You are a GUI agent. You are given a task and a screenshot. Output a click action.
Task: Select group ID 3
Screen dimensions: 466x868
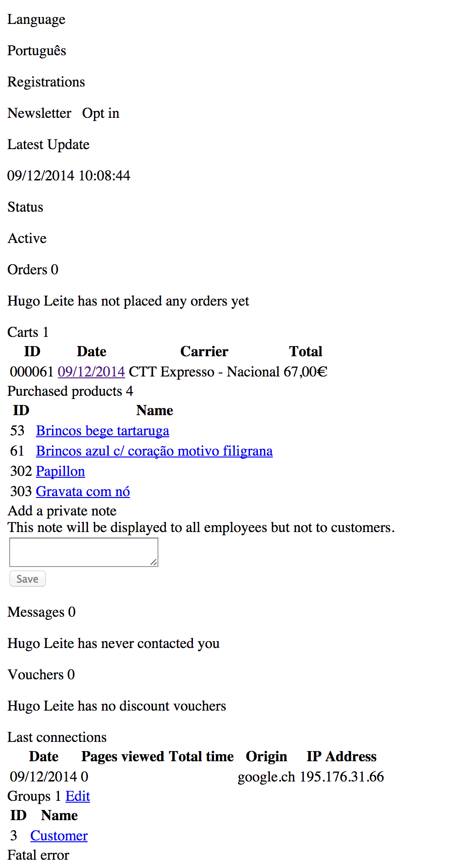14,835
